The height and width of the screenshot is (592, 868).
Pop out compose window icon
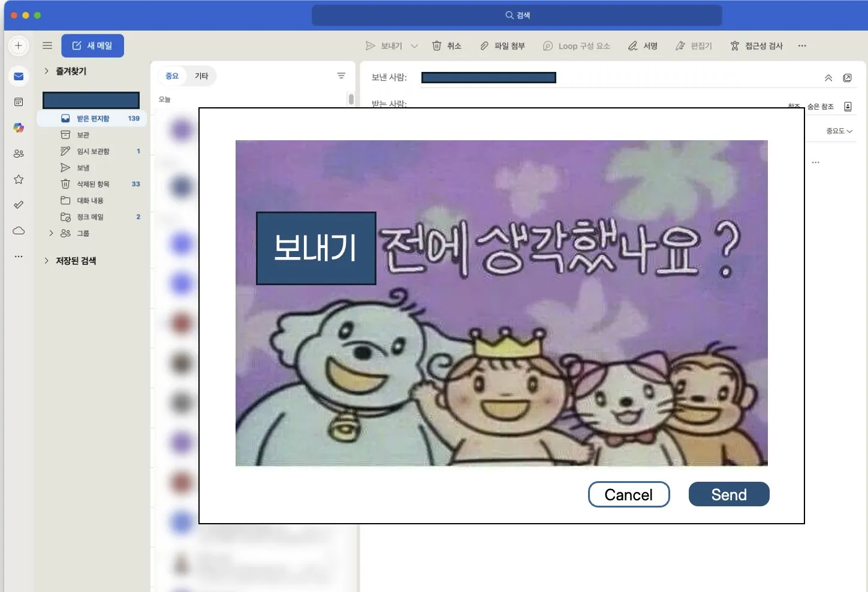point(847,78)
